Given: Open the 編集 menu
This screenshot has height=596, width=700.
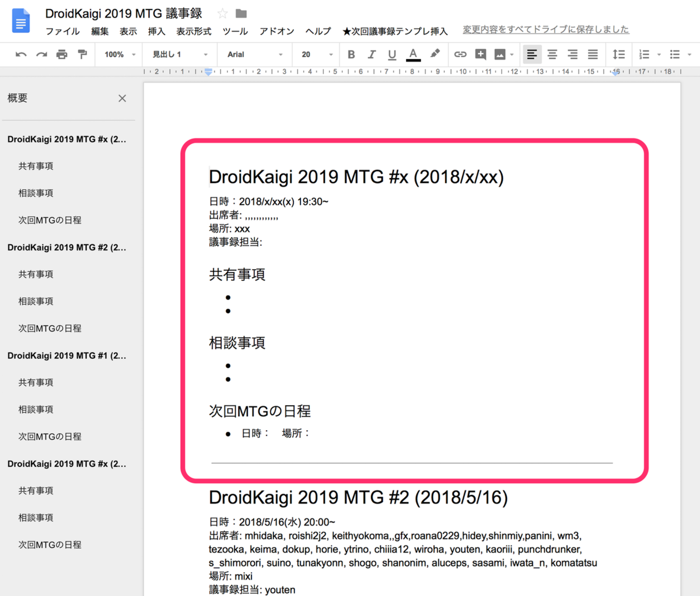Looking at the screenshot, I should point(100,31).
